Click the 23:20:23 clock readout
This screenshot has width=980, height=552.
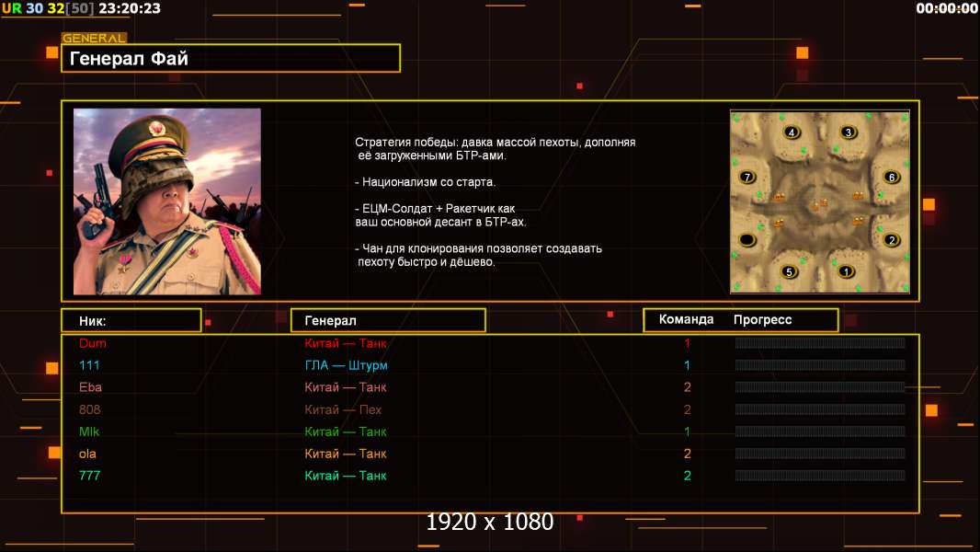tap(130, 8)
